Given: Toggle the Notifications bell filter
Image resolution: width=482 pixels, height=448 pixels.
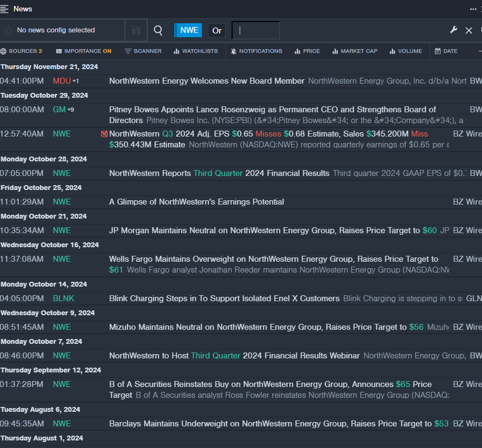Looking at the screenshot, I should [x=256, y=51].
